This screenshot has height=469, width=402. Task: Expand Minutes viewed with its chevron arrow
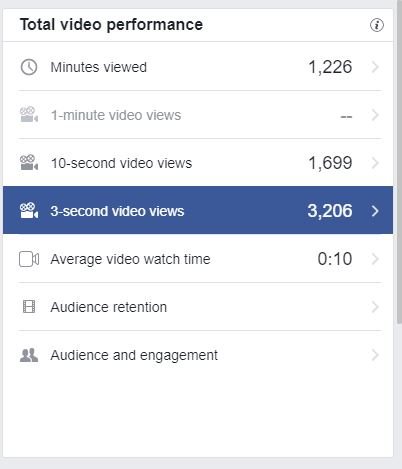375,67
